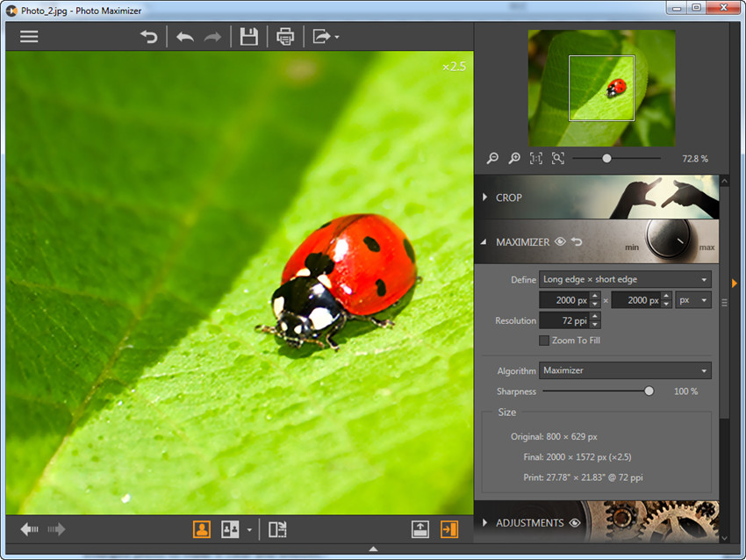The height and width of the screenshot is (560, 746).
Task: Print the photo using printer icon
Action: tap(285, 37)
